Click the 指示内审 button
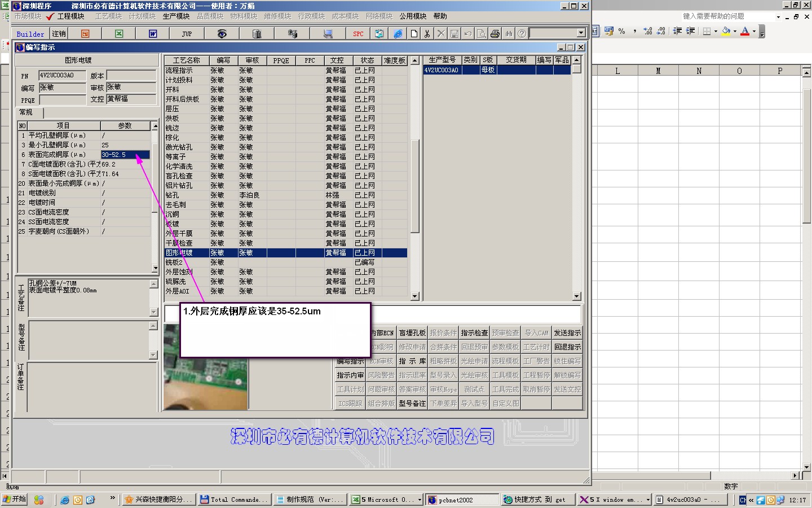The image size is (812, 508). 350,375
